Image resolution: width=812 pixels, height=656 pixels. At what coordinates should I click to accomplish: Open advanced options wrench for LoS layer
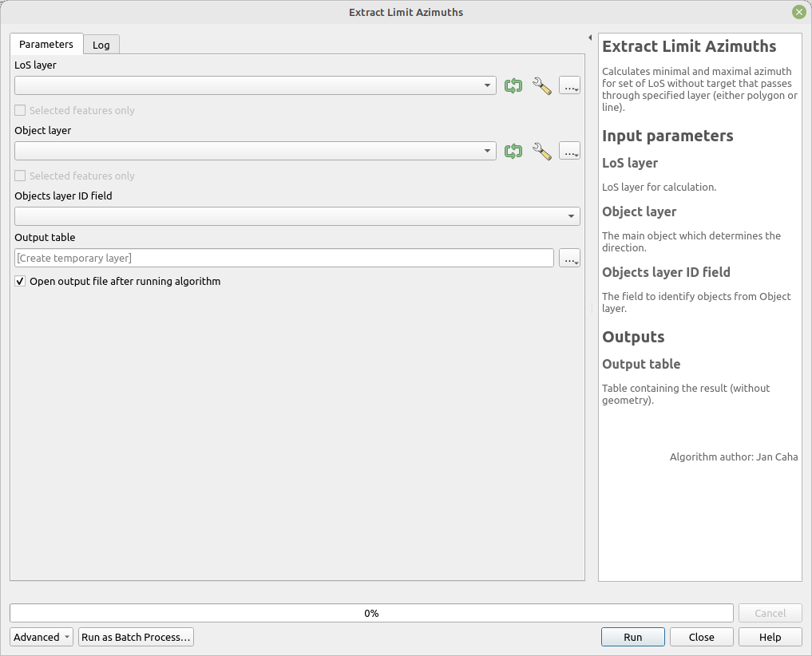coord(542,85)
